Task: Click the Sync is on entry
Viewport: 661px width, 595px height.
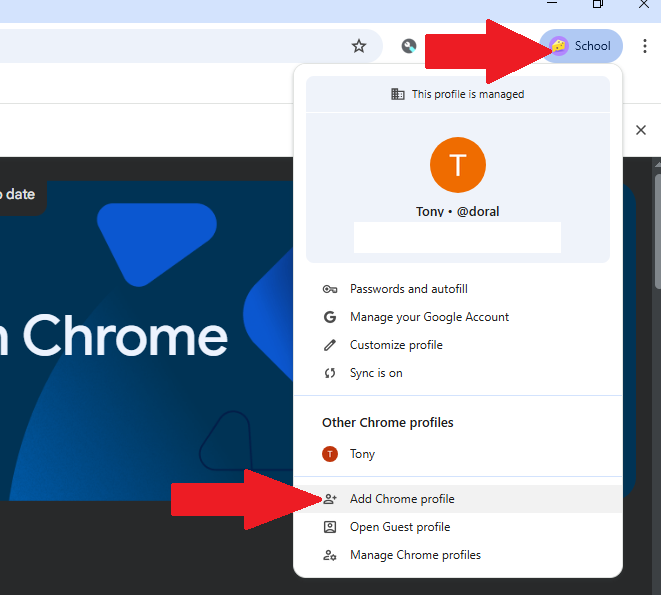Action: click(x=375, y=373)
